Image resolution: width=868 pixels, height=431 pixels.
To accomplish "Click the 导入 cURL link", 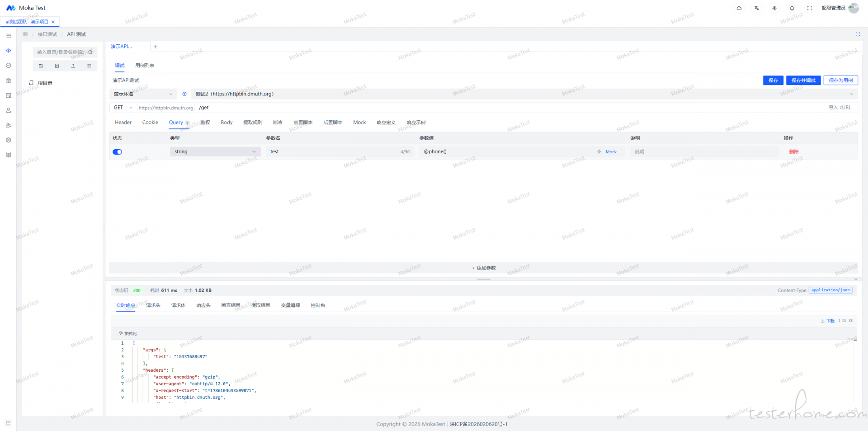I will coord(840,108).
